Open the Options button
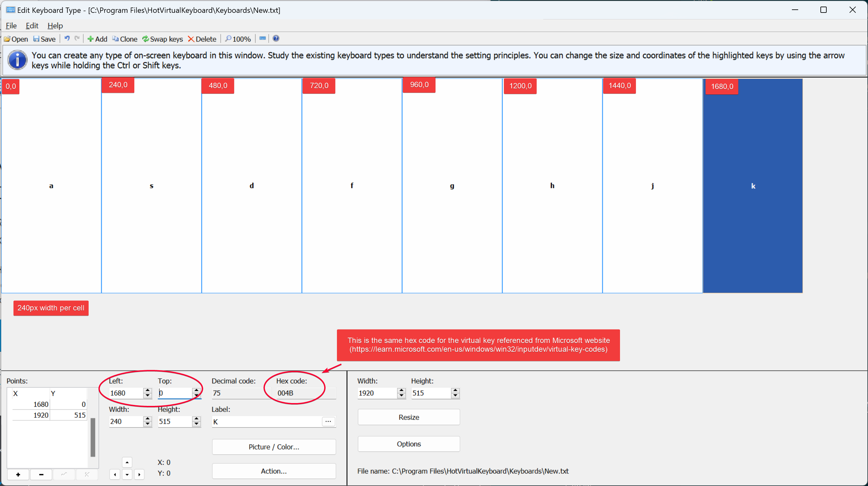The width and height of the screenshot is (868, 486). tap(409, 444)
